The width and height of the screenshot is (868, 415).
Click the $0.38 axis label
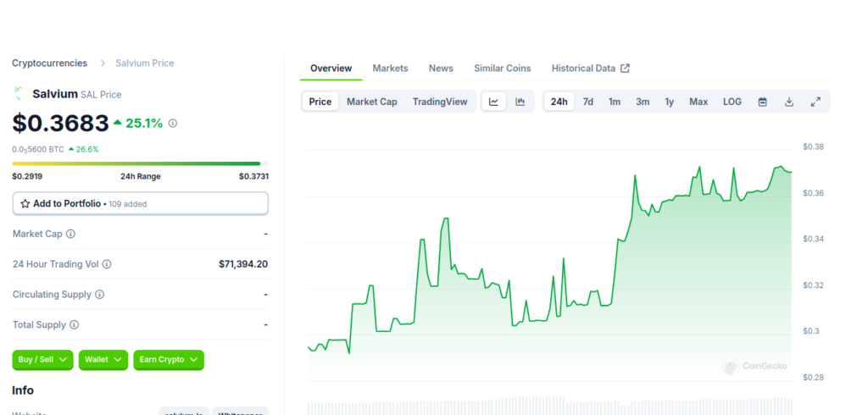coord(813,147)
